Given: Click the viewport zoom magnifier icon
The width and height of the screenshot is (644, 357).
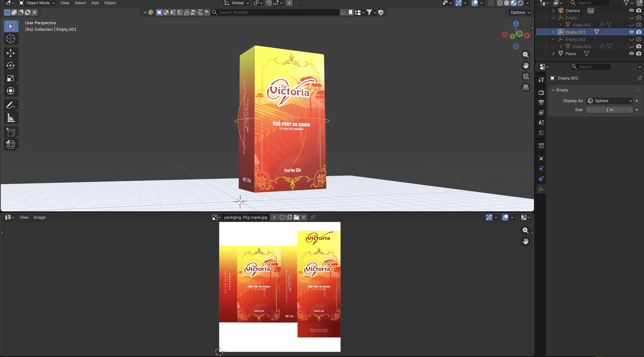Looking at the screenshot, I should coord(526,55).
